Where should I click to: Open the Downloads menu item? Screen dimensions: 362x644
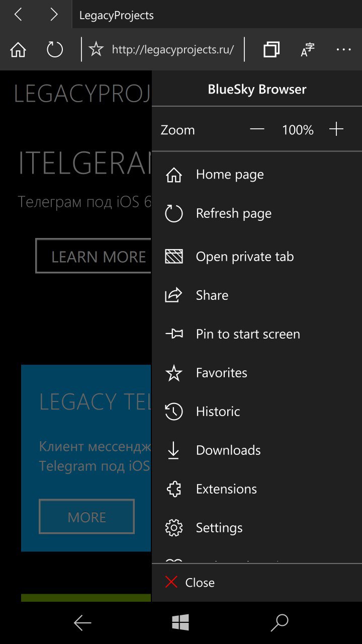(228, 450)
